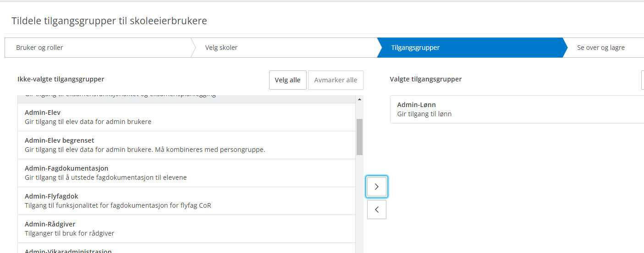
Task: Click the Avmarker alle button
Action: tap(336, 80)
